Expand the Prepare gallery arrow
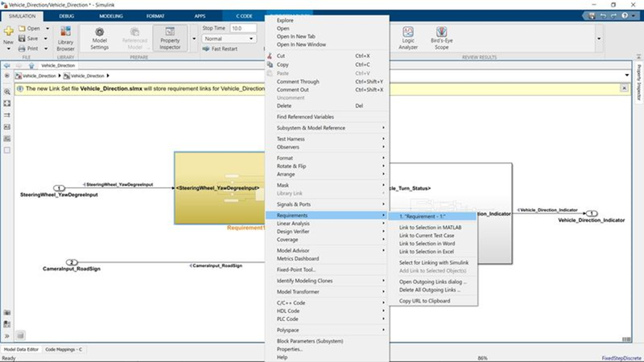This screenshot has width=644, height=362. click(x=194, y=39)
